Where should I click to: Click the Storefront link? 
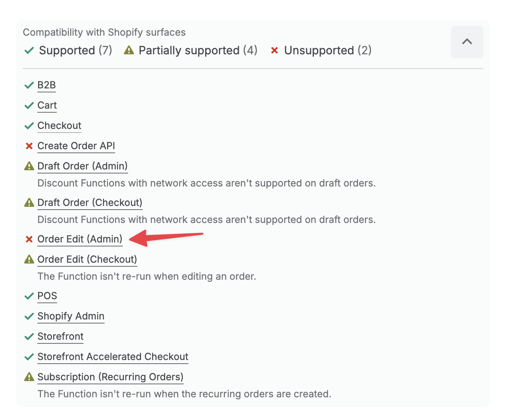click(x=60, y=336)
